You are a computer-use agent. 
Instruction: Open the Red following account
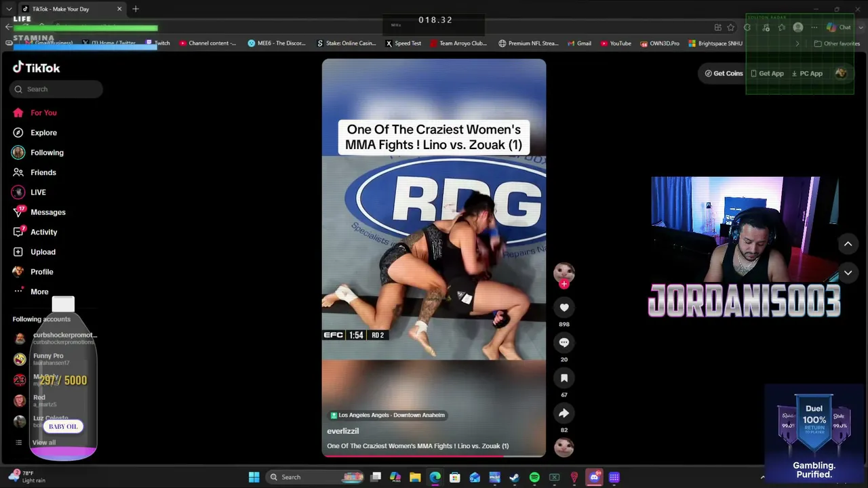pos(35,401)
